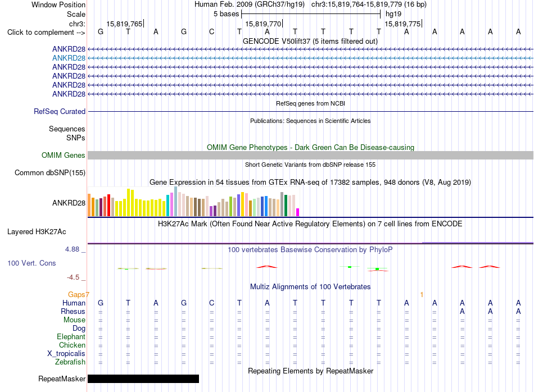Image resolution: width=534 pixels, height=392 pixels.
Task: Click the genome position range chr3:15,819,764-15,819,779
Action: (x=356, y=4)
